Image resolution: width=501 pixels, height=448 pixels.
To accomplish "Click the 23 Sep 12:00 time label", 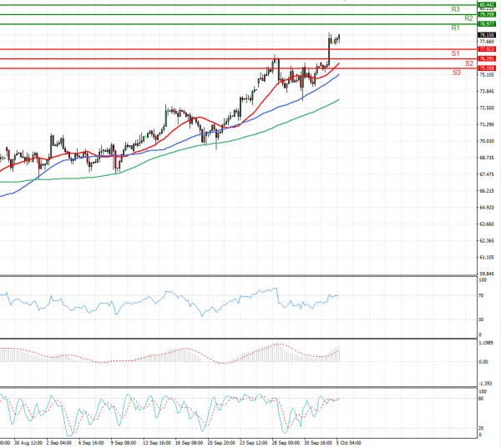I will 254,443.
